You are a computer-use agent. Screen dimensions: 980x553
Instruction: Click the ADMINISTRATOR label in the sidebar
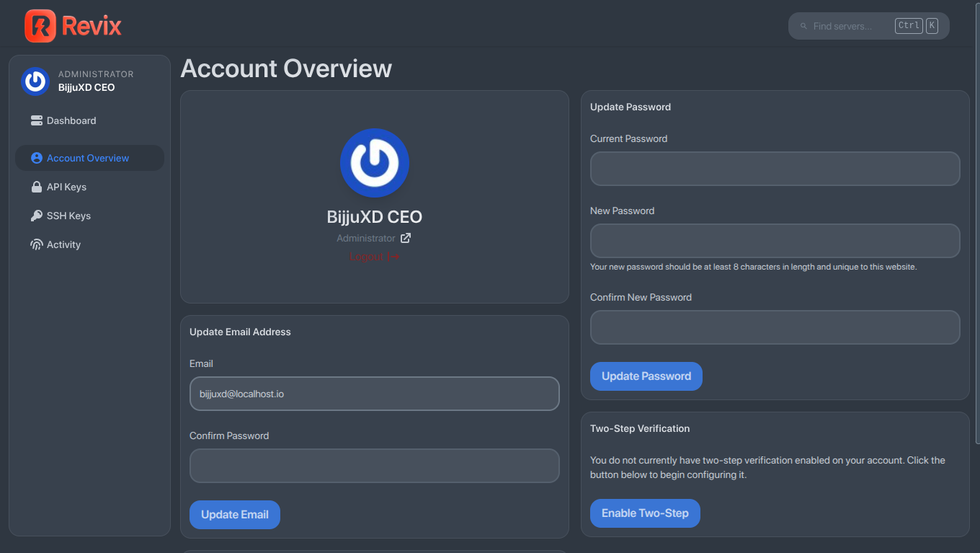point(96,74)
